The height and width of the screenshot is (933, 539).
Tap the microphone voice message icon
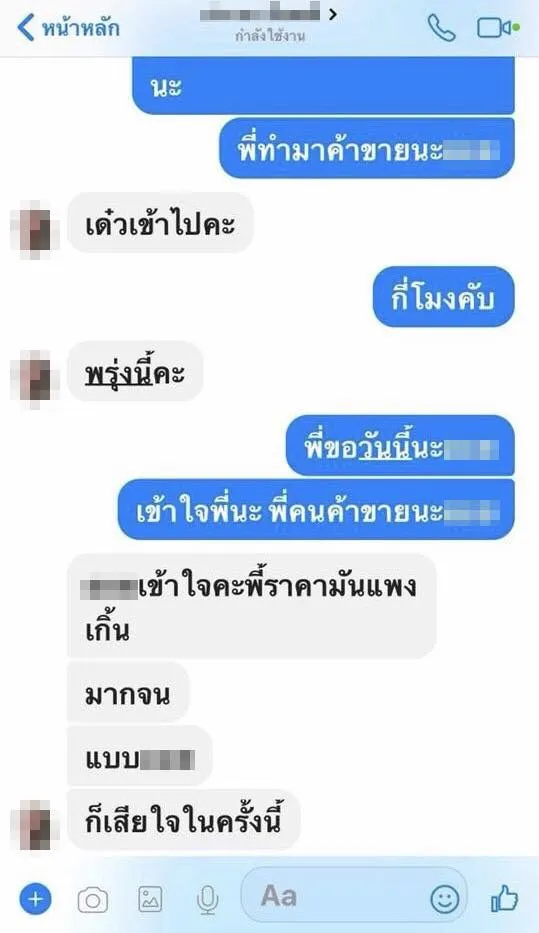[x=207, y=900]
